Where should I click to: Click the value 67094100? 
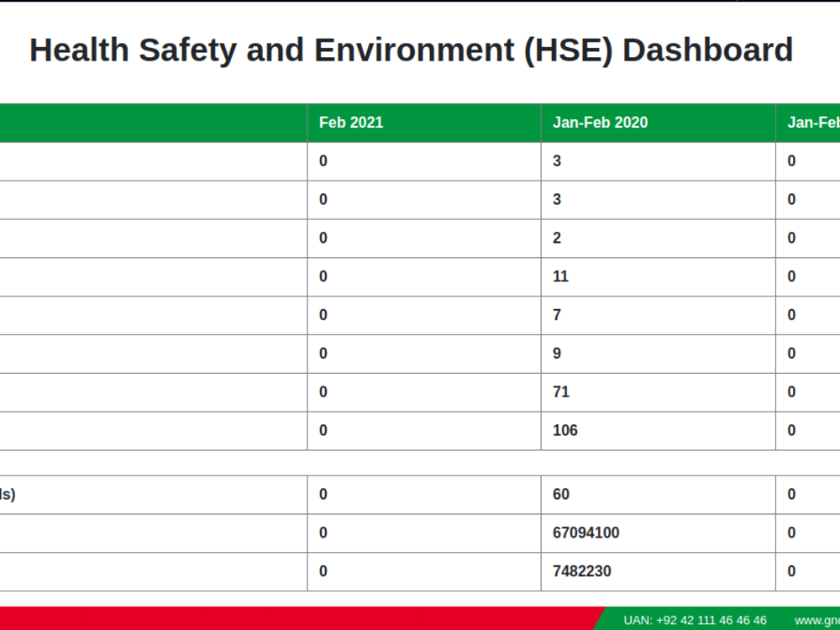pyautogui.click(x=586, y=533)
